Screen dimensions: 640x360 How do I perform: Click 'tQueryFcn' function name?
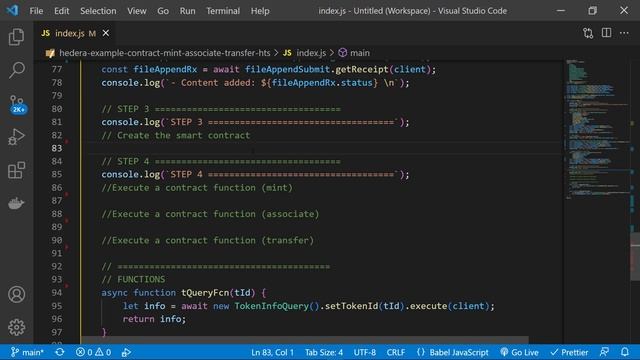point(205,293)
